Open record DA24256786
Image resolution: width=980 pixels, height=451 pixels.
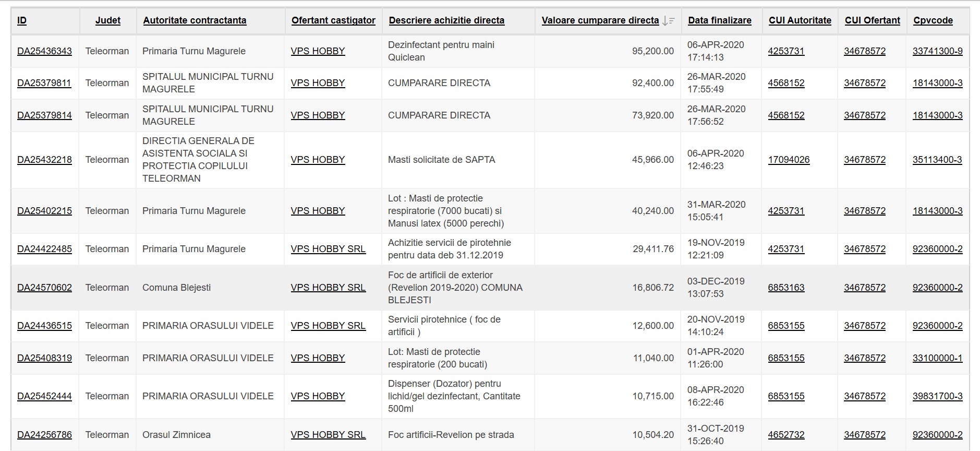click(x=44, y=435)
